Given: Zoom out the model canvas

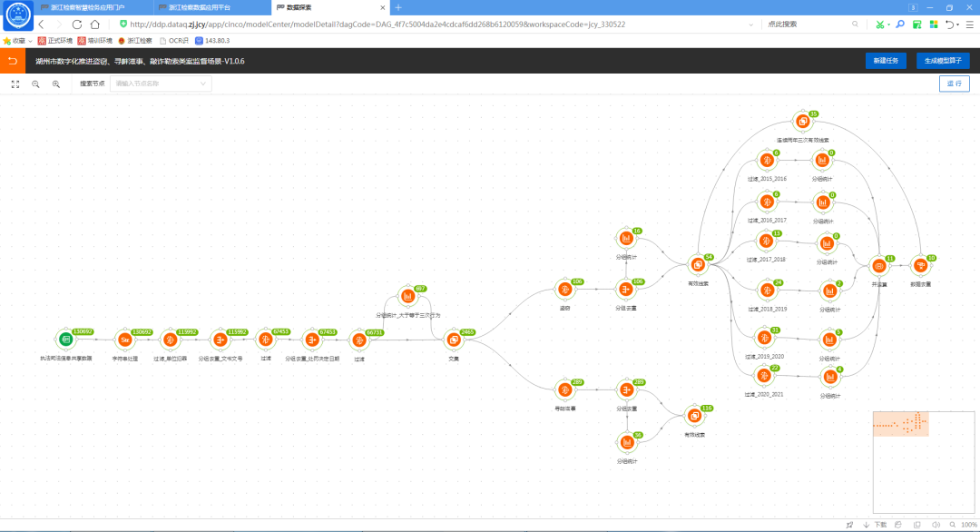Looking at the screenshot, I should (x=35, y=84).
